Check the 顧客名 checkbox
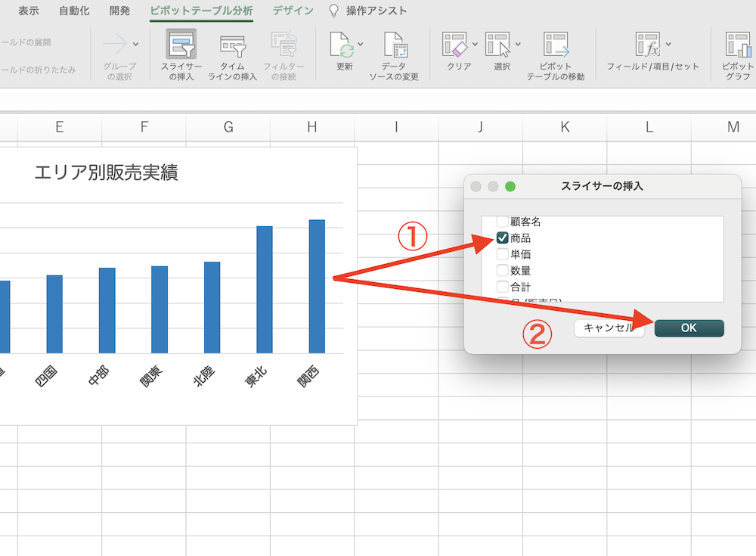This screenshot has height=556, width=756. point(502,222)
